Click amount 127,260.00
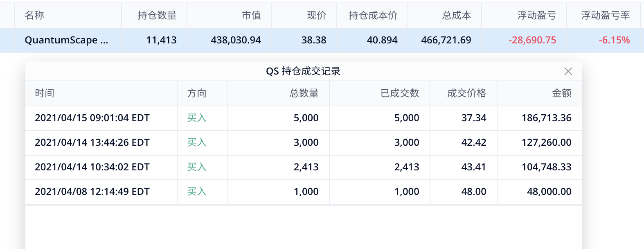Screen dimensions: 644x249 (547, 143)
